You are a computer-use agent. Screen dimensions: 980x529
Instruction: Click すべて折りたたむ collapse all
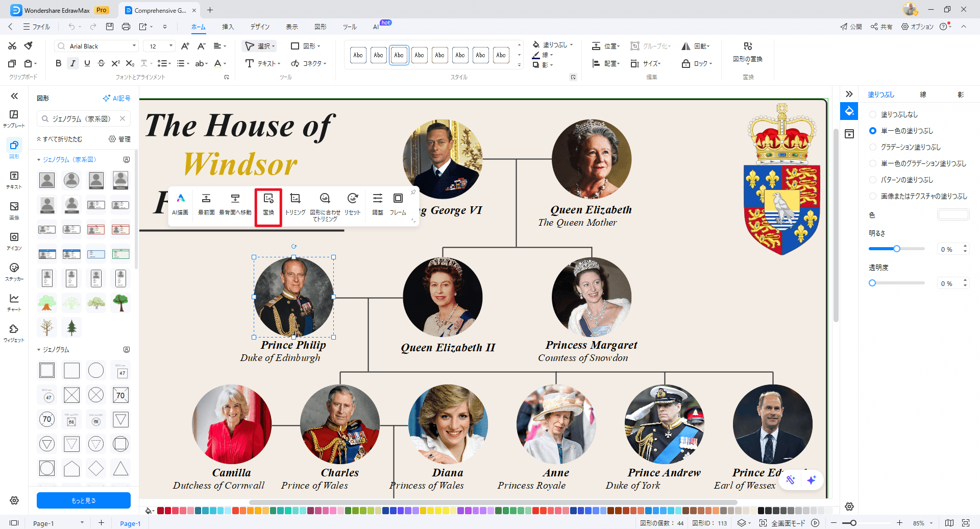coord(59,139)
